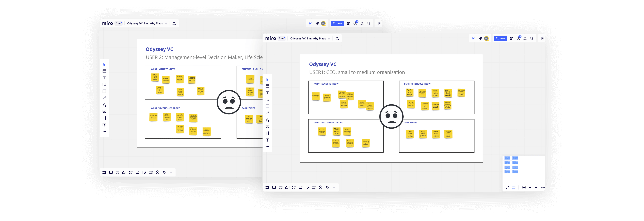
Task: Select the Pen tool in front window
Action: 267,120
